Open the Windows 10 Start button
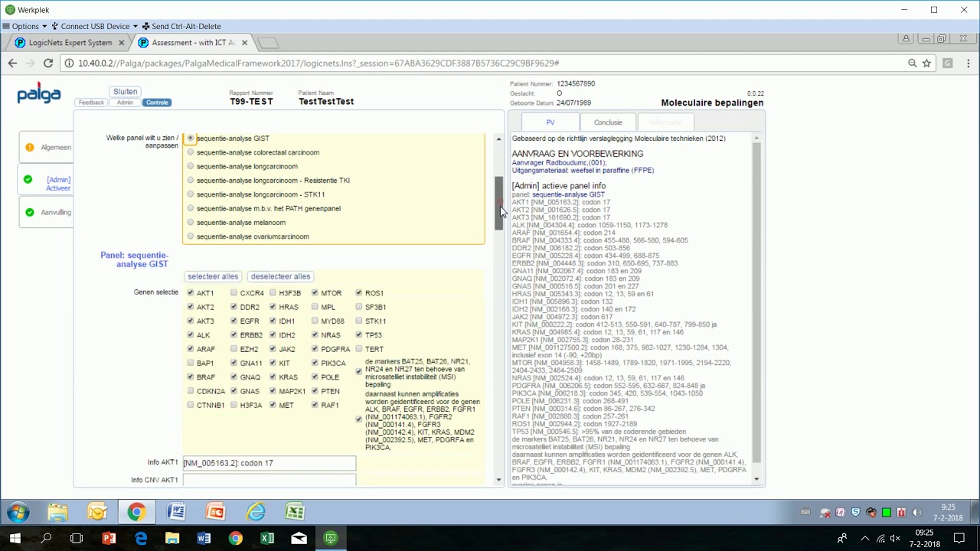Viewport: 980px width, 551px height. [x=15, y=539]
